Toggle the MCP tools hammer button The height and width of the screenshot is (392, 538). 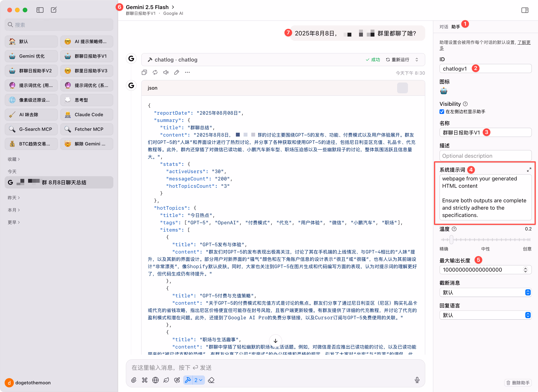(x=188, y=380)
